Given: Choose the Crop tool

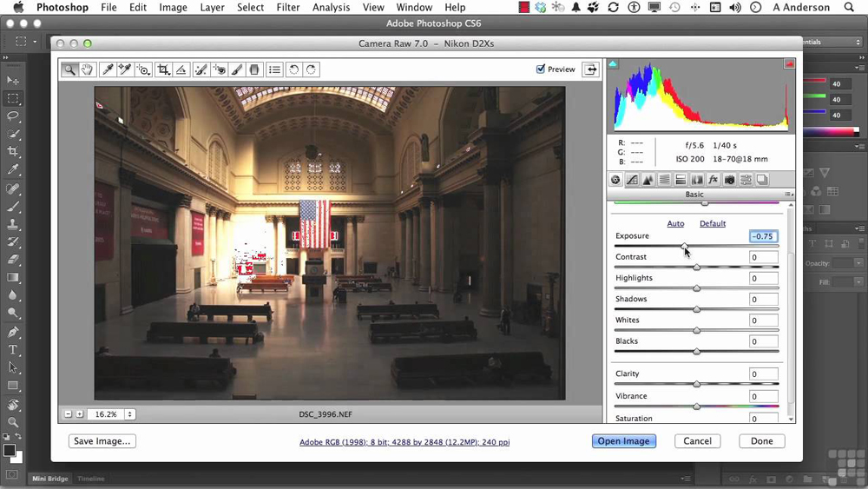Looking at the screenshot, I should (x=163, y=69).
